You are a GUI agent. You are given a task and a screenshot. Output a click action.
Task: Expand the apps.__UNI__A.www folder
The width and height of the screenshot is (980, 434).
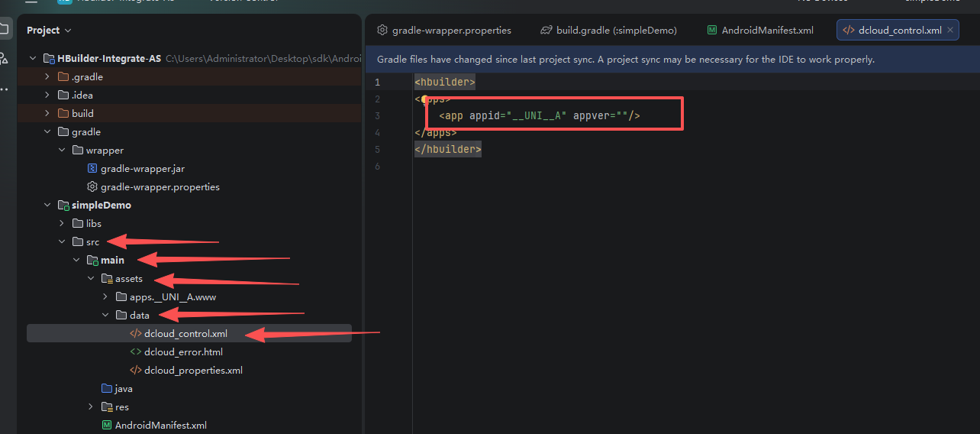[105, 296]
